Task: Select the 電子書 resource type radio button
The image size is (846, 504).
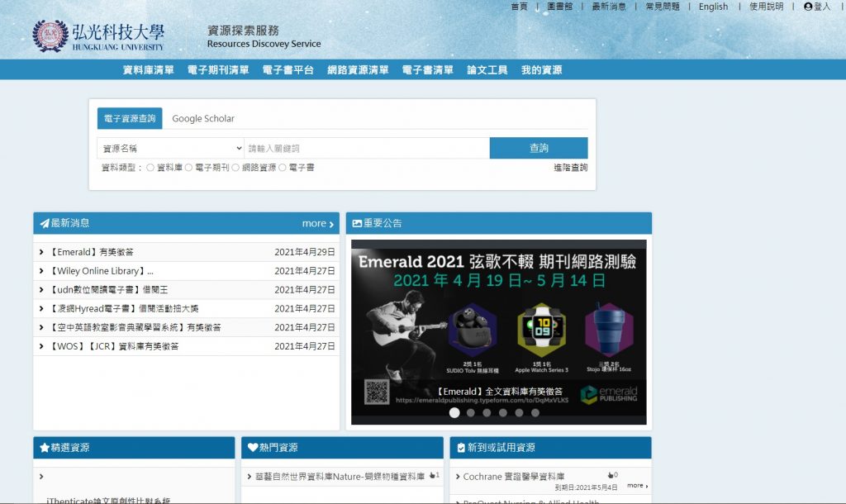Action: tap(283, 168)
